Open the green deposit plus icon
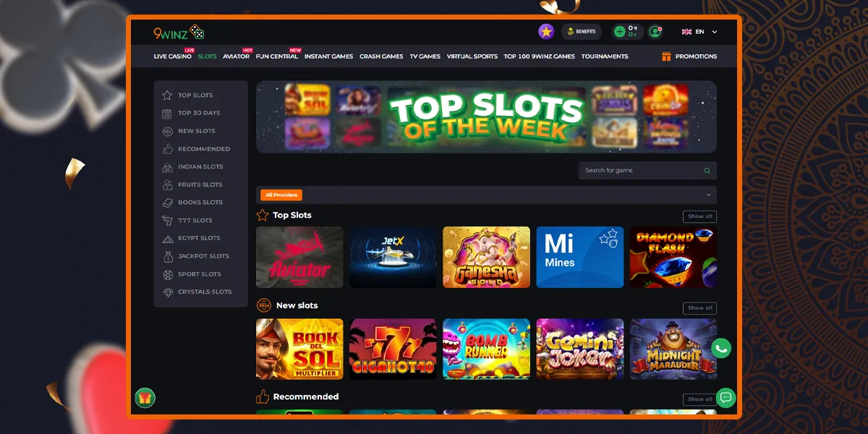The image size is (868, 434). (618, 32)
